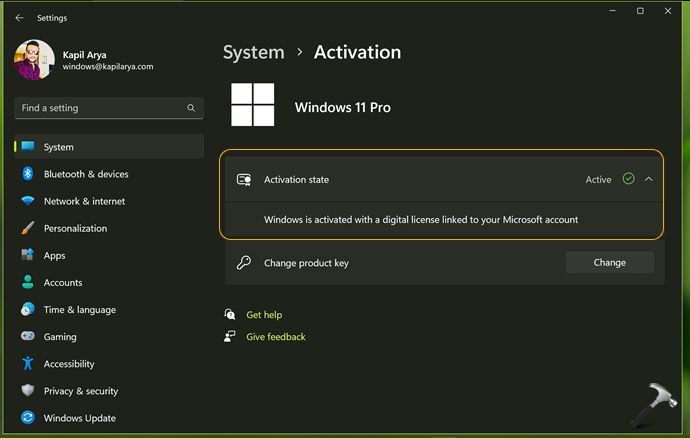Open the System category in sidebar
Viewport: 690px width, 438px height.
[x=59, y=147]
